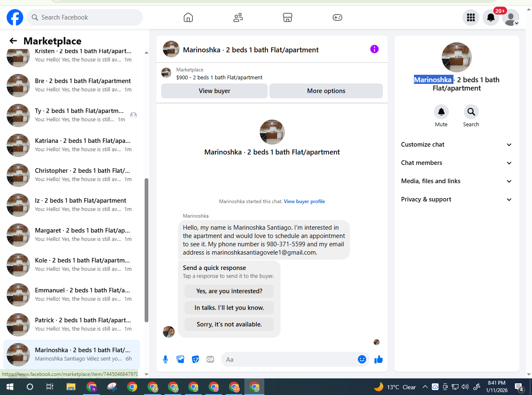Viewport: 532px width, 395px height.
Task: Mute this conversation with bell icon
Action: click(441, 112)
